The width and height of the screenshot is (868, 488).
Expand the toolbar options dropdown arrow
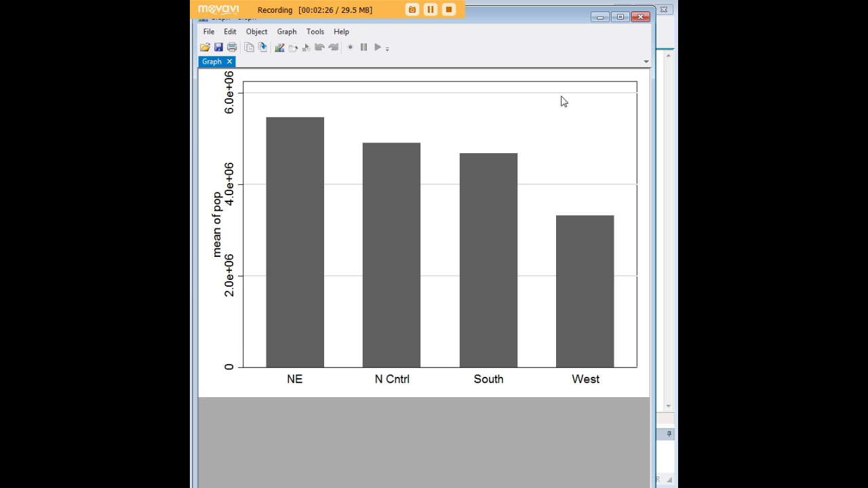pos(387,49)
